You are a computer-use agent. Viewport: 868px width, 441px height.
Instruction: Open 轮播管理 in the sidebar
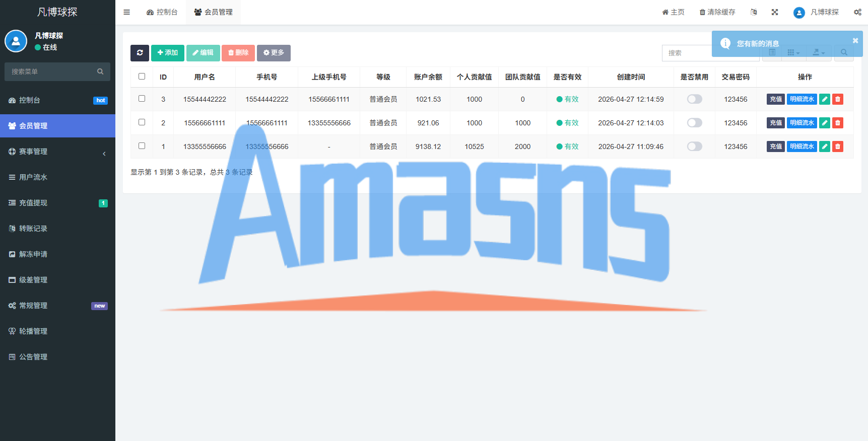[57, 331]
